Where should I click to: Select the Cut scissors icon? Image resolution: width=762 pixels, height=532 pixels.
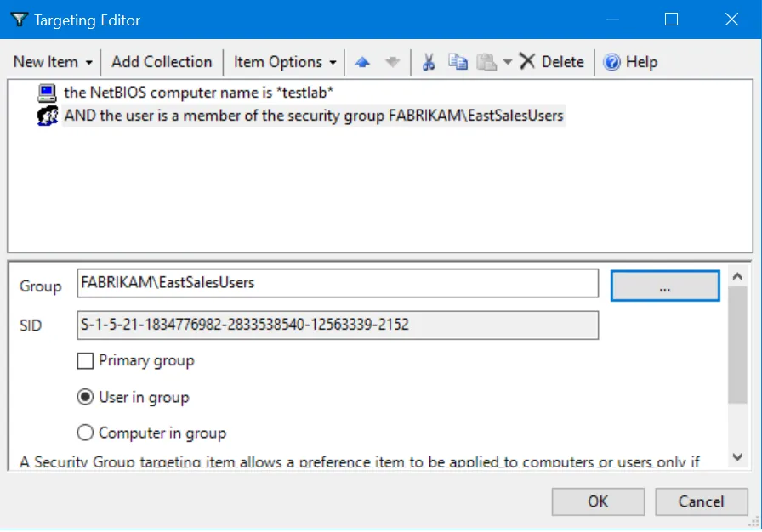tap(429, 61)
